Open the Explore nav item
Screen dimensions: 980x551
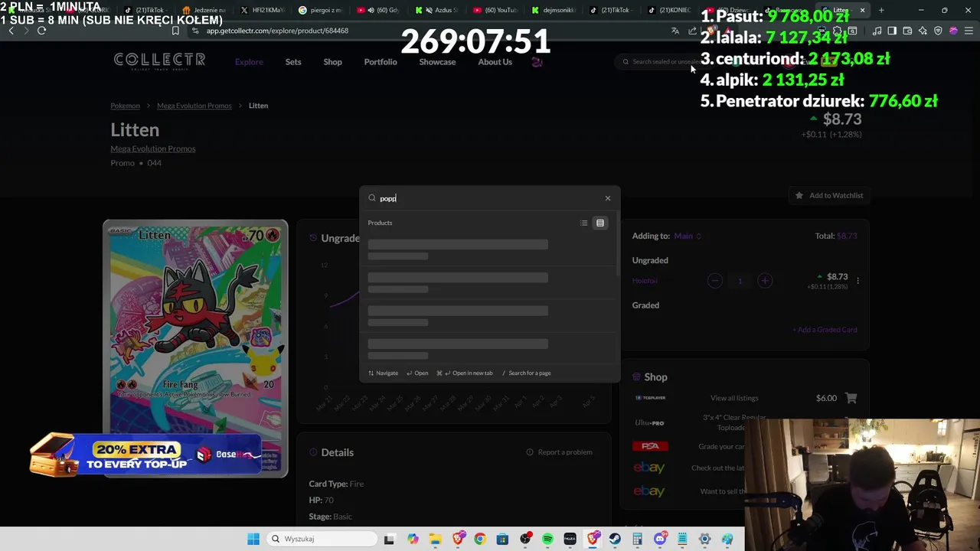[249, 62]
